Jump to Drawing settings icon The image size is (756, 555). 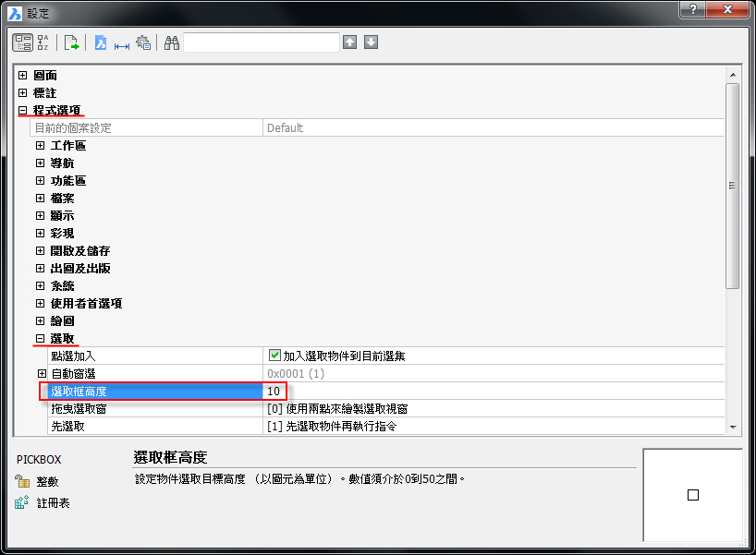pos(101,42)
